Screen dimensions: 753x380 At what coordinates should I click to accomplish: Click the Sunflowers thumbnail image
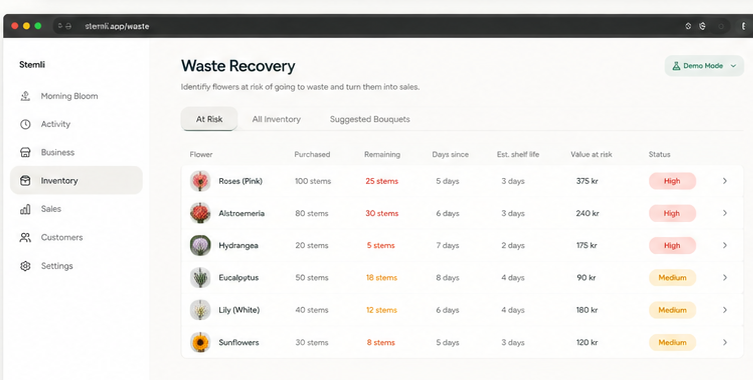point(200,343)
